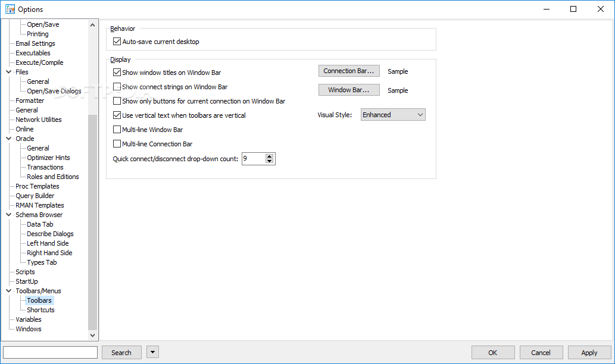Select Variables tree item

(28, 319)
